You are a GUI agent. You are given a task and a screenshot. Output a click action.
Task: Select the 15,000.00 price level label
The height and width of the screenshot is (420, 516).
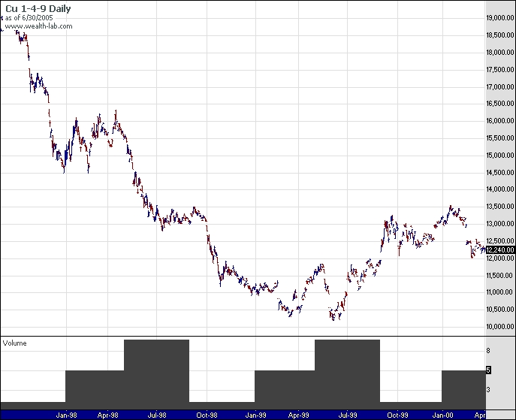click(x=499, y=156)
